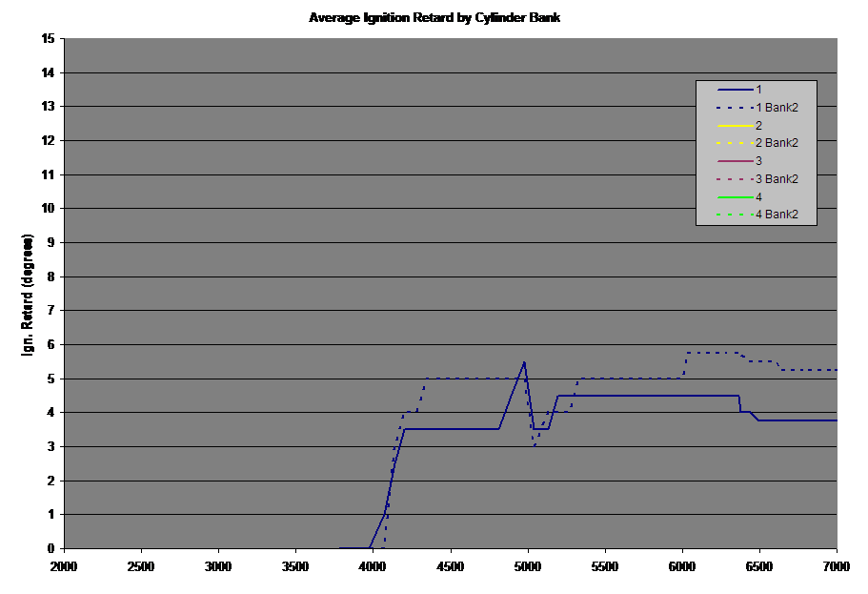The image size is (868, 594).
Task: Click the solid blue line's right end at the plot edge
Action: [x=835, y=420]
